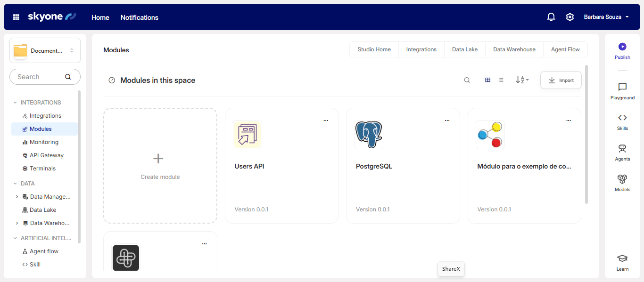
Task: Open the settings gear icon
Action: (570, 17)
